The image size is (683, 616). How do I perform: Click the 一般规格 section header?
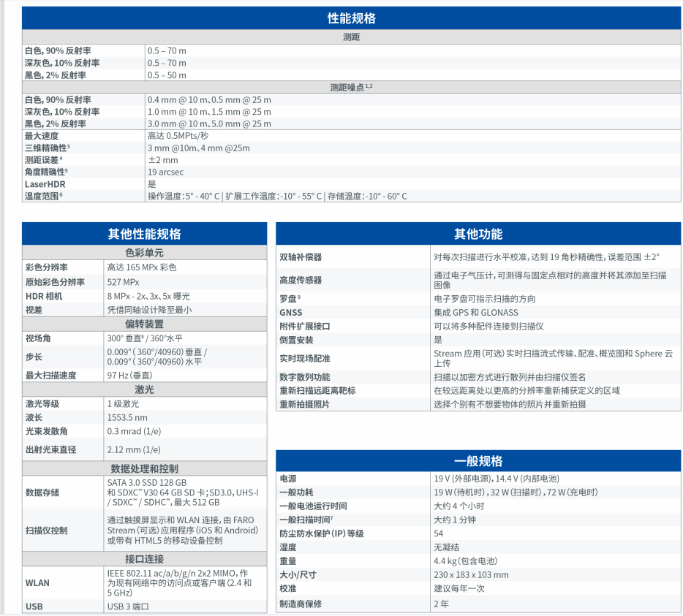[478, 461]
